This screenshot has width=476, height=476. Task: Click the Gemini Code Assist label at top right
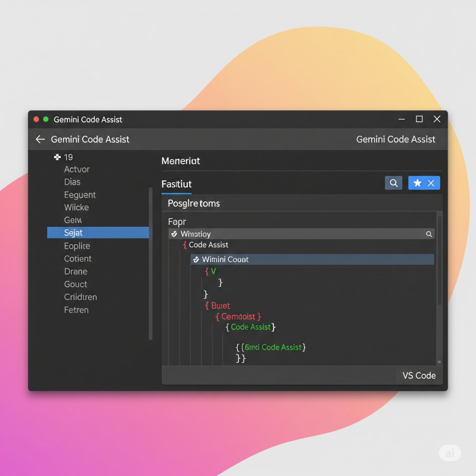point(395,139)
